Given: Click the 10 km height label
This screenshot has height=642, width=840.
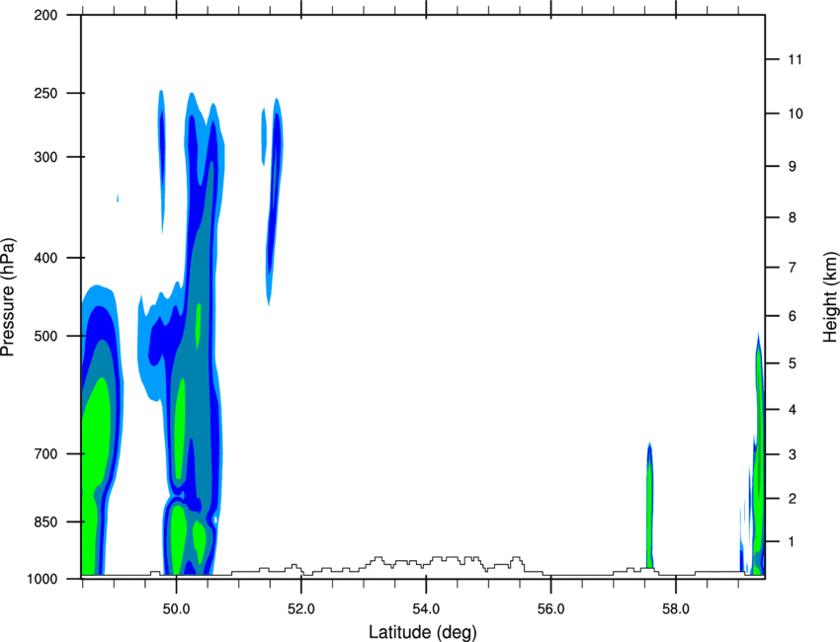Looking at the screenshot, I should (795, 114).
